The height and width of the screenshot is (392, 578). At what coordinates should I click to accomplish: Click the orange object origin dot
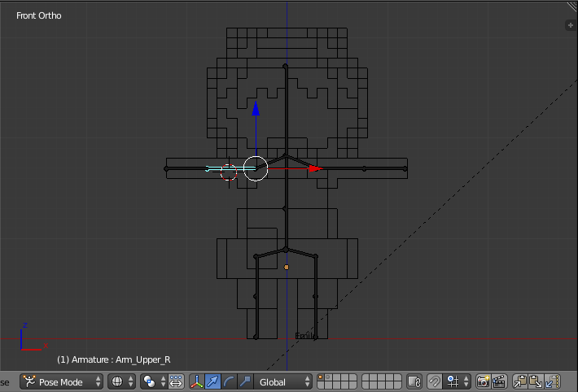(287, 267)
